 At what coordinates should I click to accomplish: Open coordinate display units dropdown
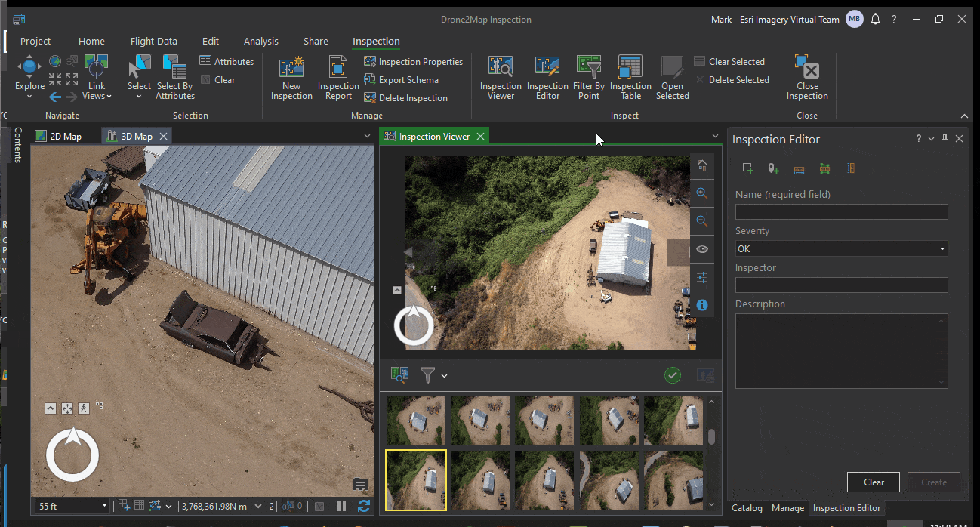coord(258,506)
